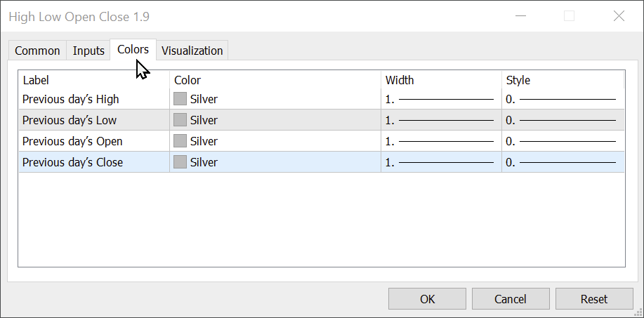Open style dropdown for Previous day's High

coord(562,99)
